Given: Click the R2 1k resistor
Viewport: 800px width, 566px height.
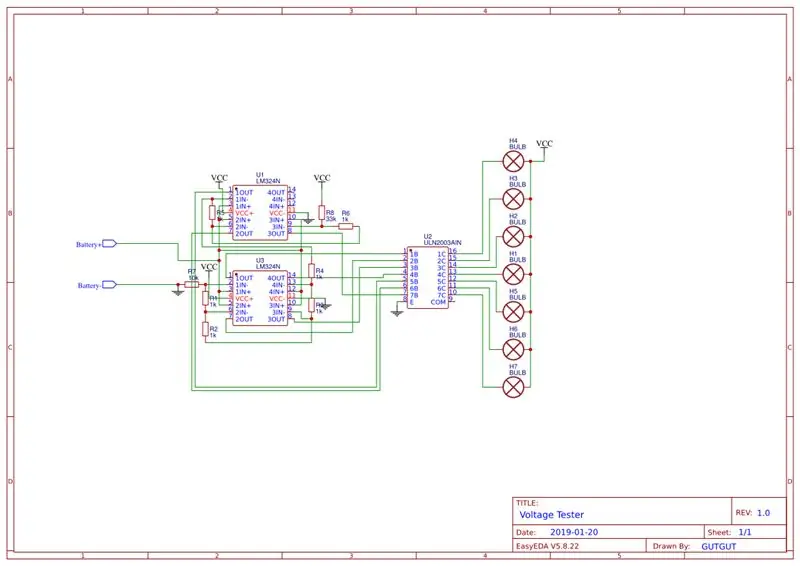Looking at the screenshot, I should (x=206, y=329).
